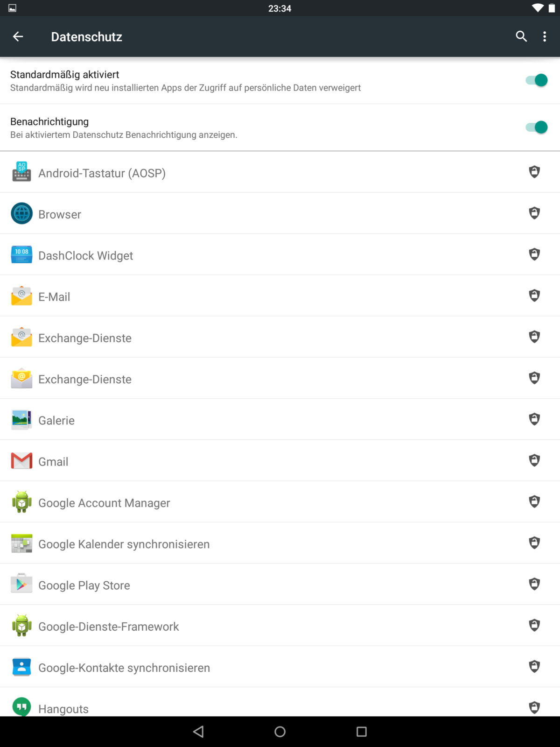560x747 pixels.
Task: Toggle privacy shield for Android-Tastatur (AOSP)
Action: point(534,172)
